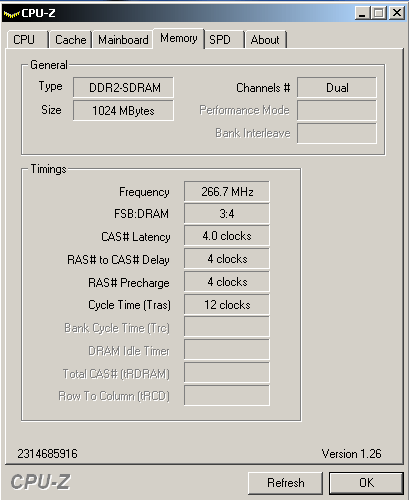409x500 pixels.
Task: Click the Type label
Action: (x=50, y=86)
